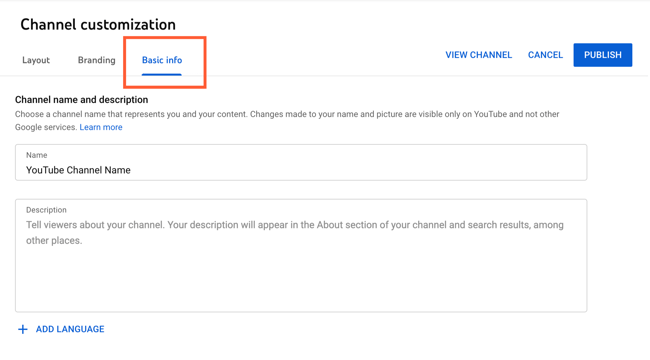
Task: Place cursor after the 'other places.' placeholder line
Action: coord(85,241)
